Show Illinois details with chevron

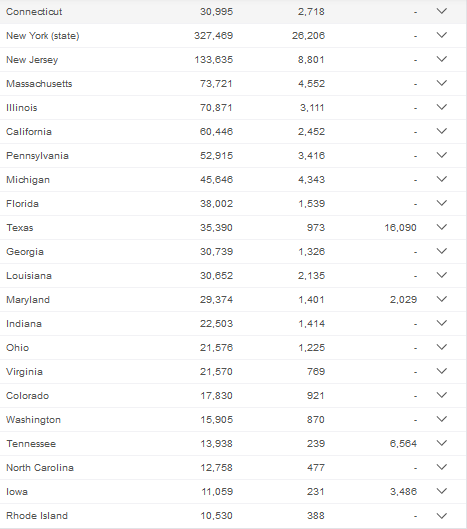[442, 107]
